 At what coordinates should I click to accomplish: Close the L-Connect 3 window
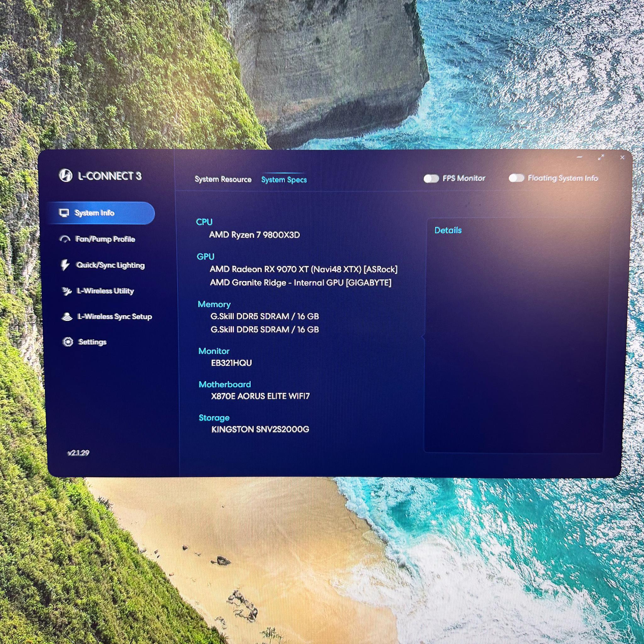pos(622,158)
